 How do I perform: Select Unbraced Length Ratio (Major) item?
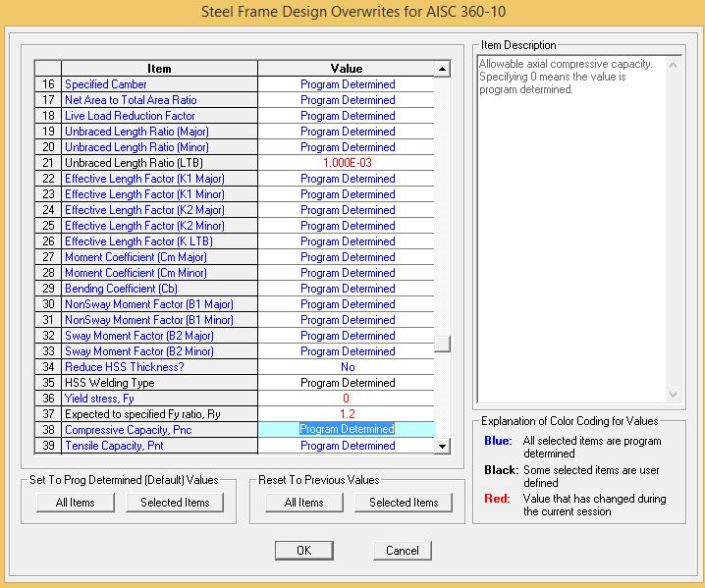point(159,132)
